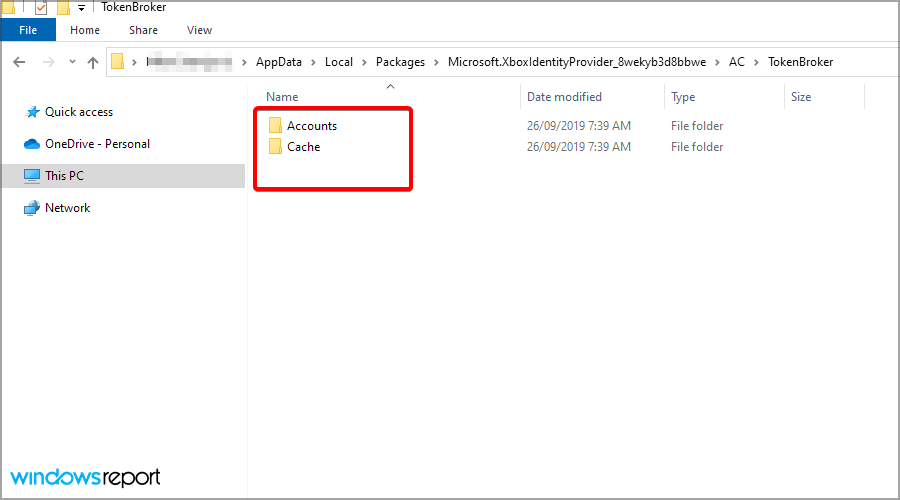
Task: Click the Properties checkmark icon in title bar
Action: point(41,7)
